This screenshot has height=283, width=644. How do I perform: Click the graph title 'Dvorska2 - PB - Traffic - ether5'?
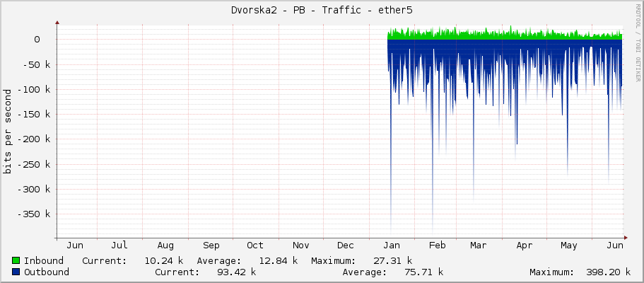322,11
